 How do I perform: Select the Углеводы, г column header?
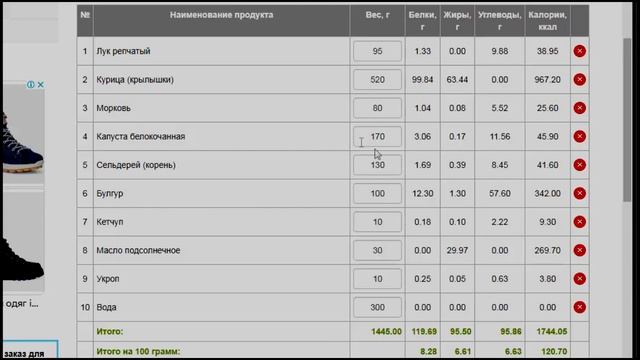(500, 21)
